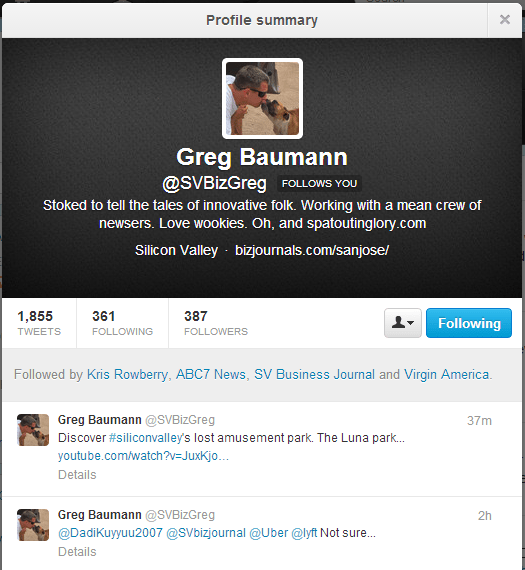The image size is (525, 570).
Task: Open the youtube.com/watch link in tweet
Action: [143, 456]
